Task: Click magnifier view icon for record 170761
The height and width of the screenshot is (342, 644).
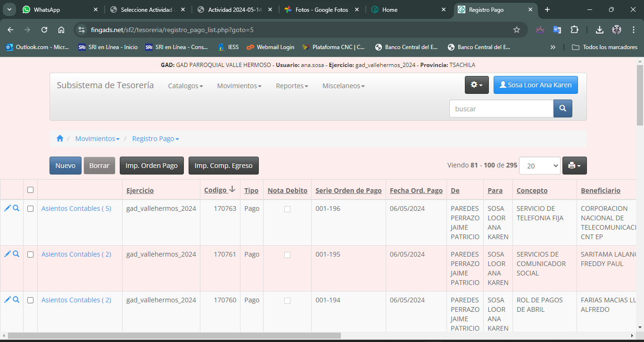Action: tap(16, 254)
